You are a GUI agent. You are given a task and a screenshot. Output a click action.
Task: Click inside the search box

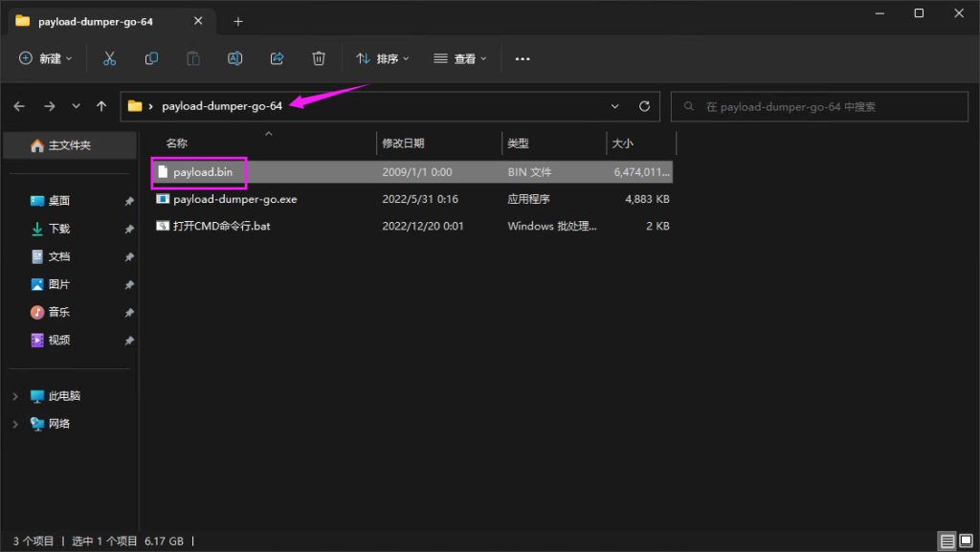(x=823, y=106)
